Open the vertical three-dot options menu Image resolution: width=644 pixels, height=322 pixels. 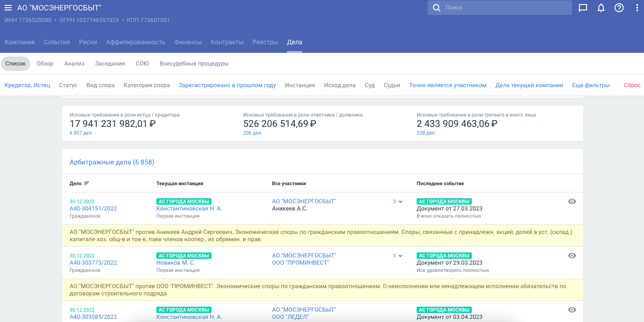[x=637, y=8]
